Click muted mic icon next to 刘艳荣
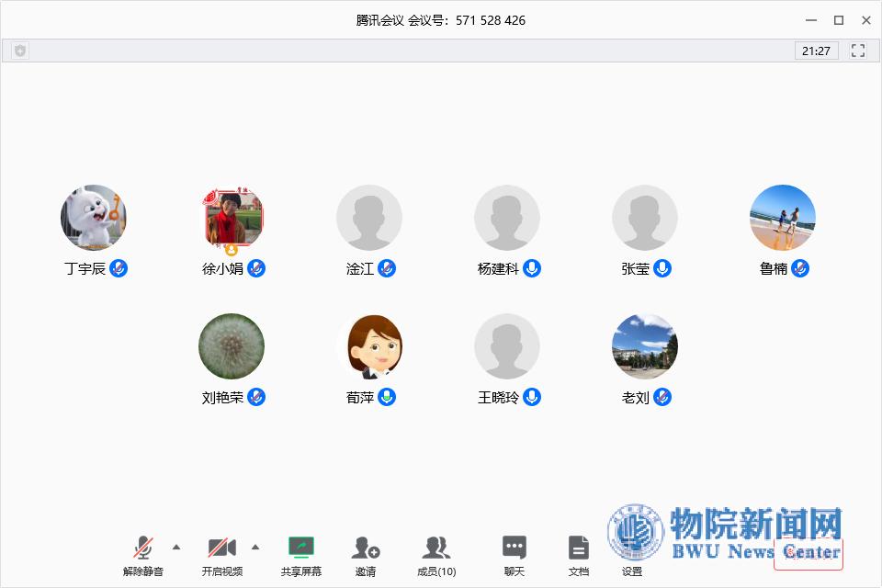The height and width of the screenshot is (588, 882). click(256, 397)
